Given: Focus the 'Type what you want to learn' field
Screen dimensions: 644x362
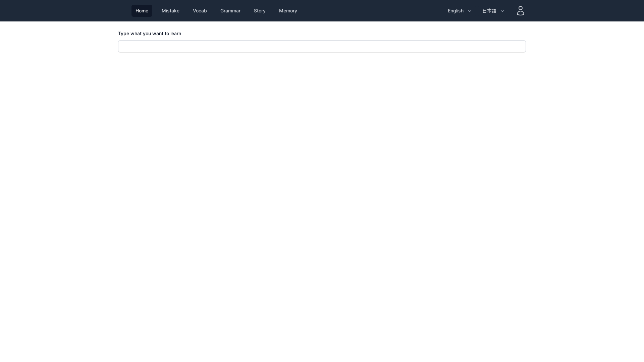Looking at the screenshot, I should pos(322,46).
